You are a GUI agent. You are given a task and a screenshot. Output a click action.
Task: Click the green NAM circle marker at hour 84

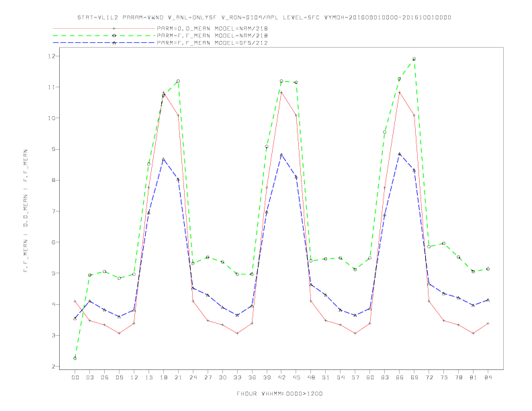point(488,269)
